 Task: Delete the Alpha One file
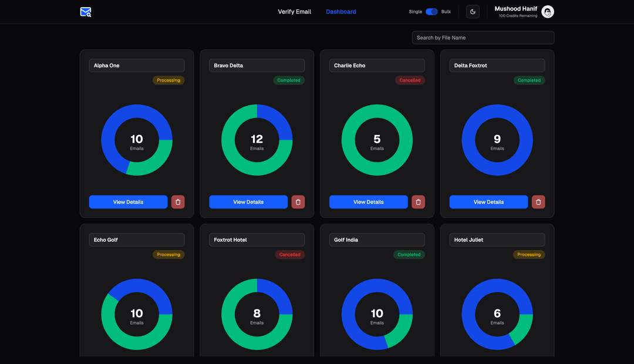pyautogui.click(x=178, y=202)
